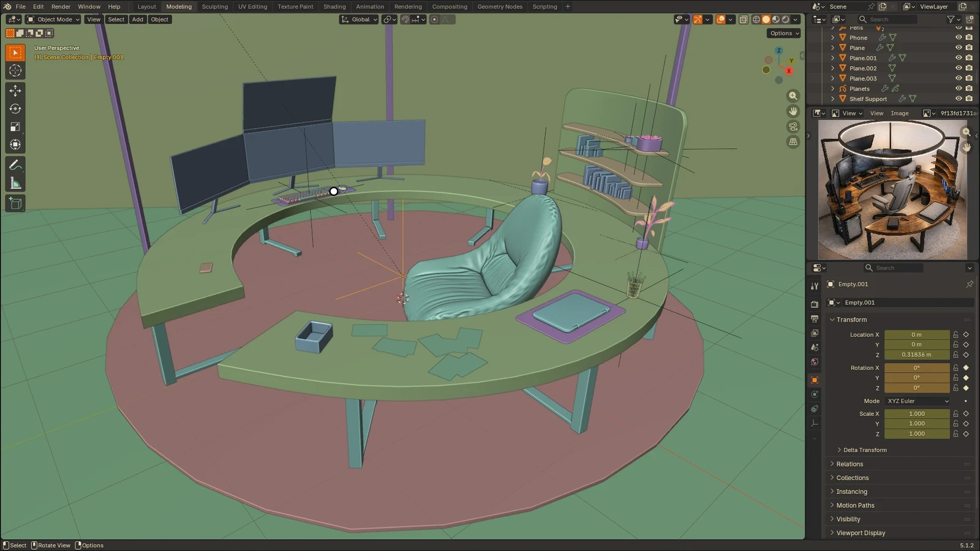Viewport: 980px width, 551px height.
Task: Expand the Viewport Display panel
Action: [861, 533]
